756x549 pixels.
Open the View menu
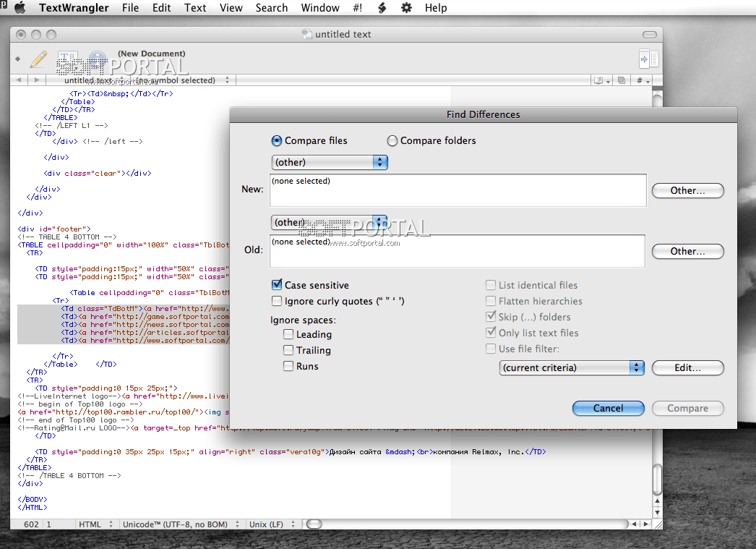point(231,8)
